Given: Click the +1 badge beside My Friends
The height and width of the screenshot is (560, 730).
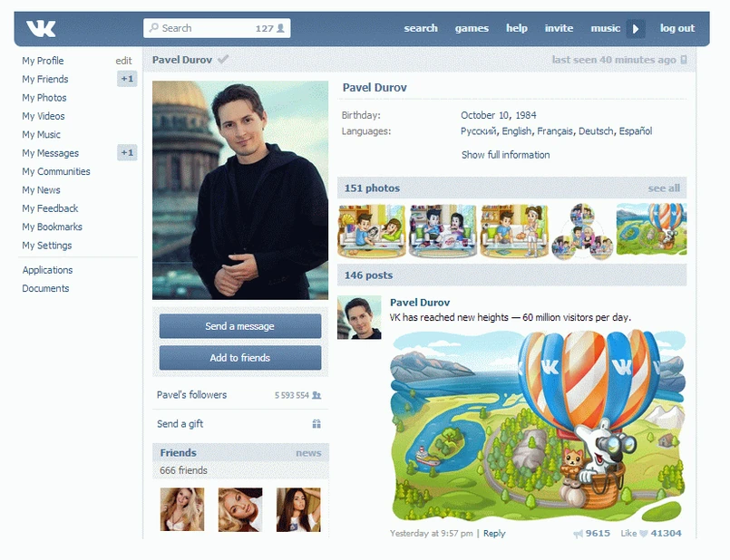Looking at the screenshot, I should pyautogui.click(x=127, y=79).
